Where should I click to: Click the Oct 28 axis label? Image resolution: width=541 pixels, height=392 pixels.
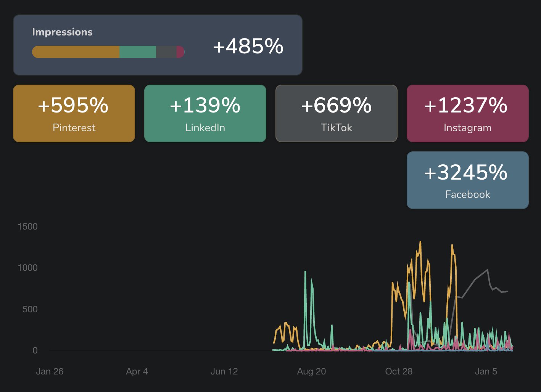pos(399,371)
